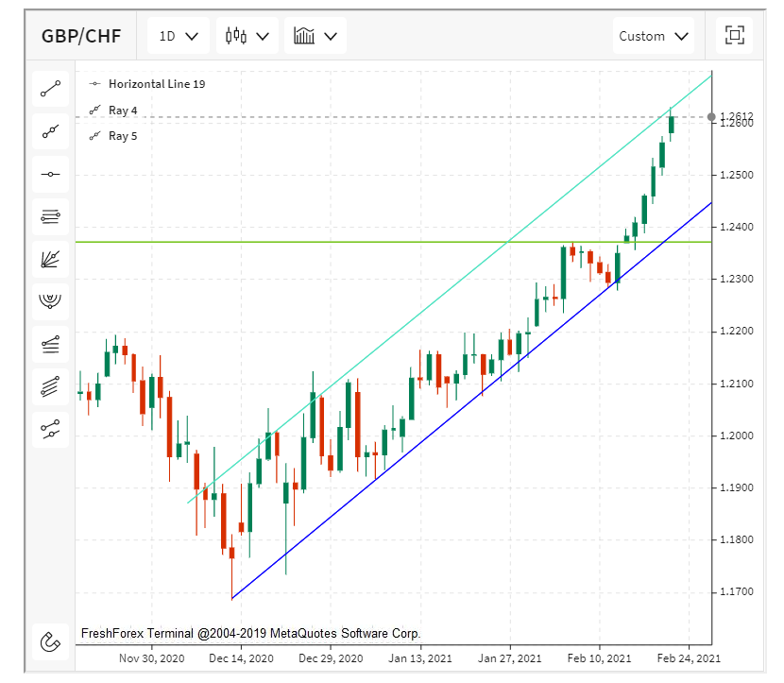Open the Custom range dropdown

654,36
